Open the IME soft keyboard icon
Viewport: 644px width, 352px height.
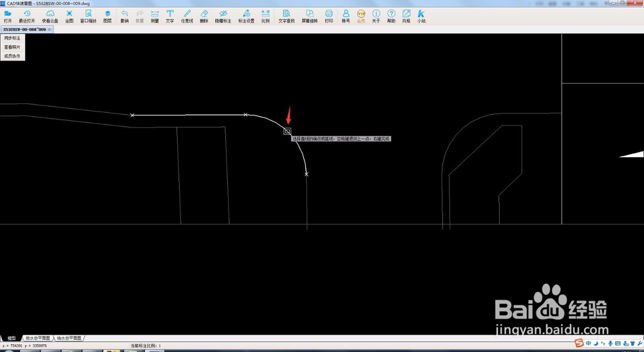[x=618, y=344]
